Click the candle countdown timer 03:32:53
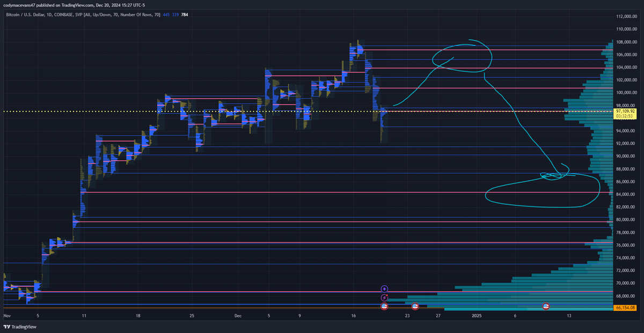 click(x=625, y=116)
